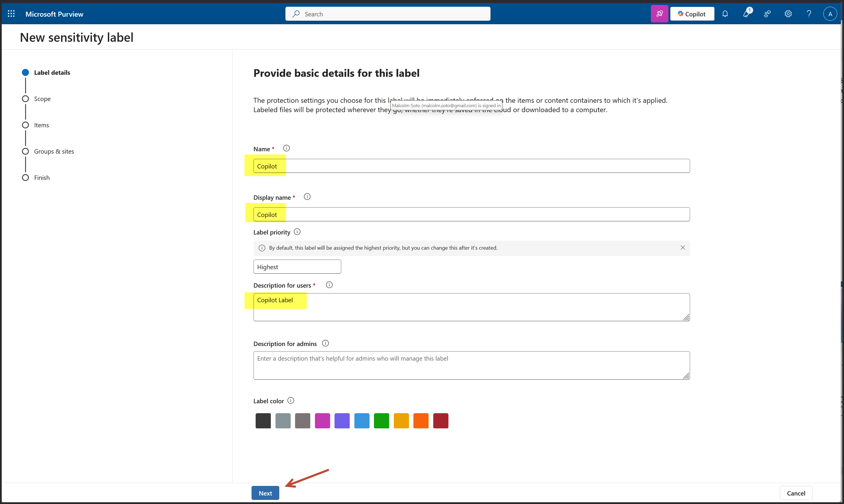This screenshot has height=504, width=844.
Task: Select the Items wizard step
Action: point(41,125)
